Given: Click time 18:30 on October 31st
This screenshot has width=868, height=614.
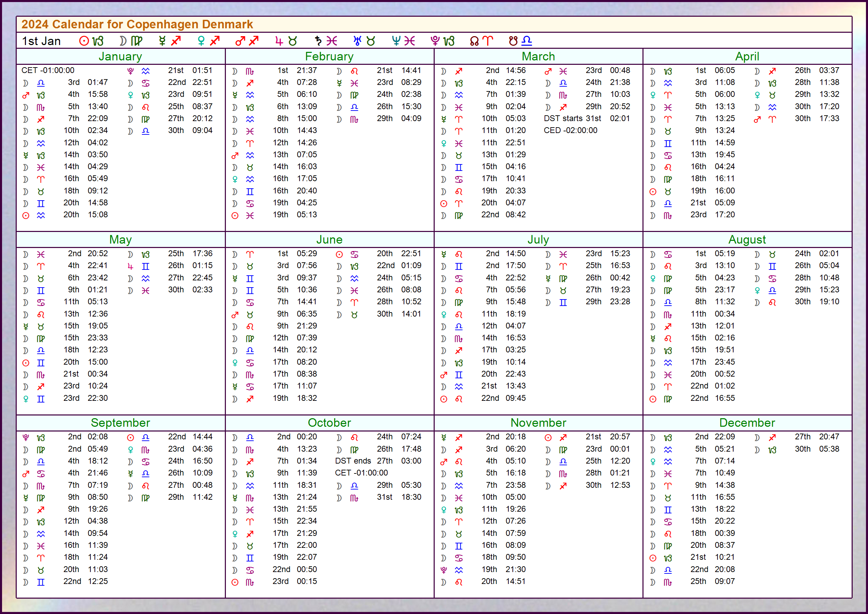Looking at the screenshot, I should point(411,497).
